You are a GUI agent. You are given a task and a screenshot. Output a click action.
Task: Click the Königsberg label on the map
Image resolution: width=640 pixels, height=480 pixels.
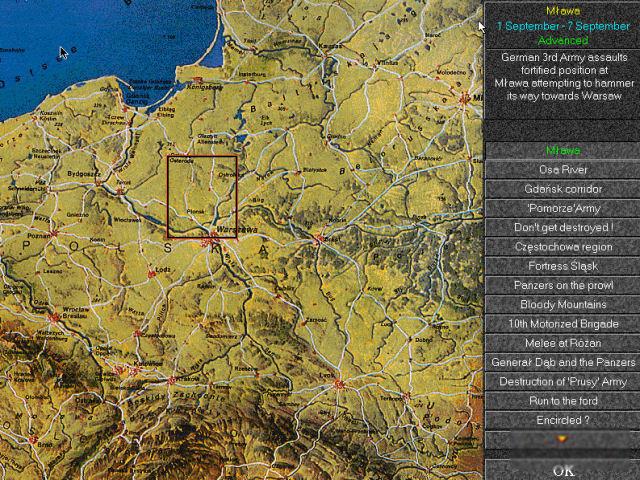tap(204, 87)
